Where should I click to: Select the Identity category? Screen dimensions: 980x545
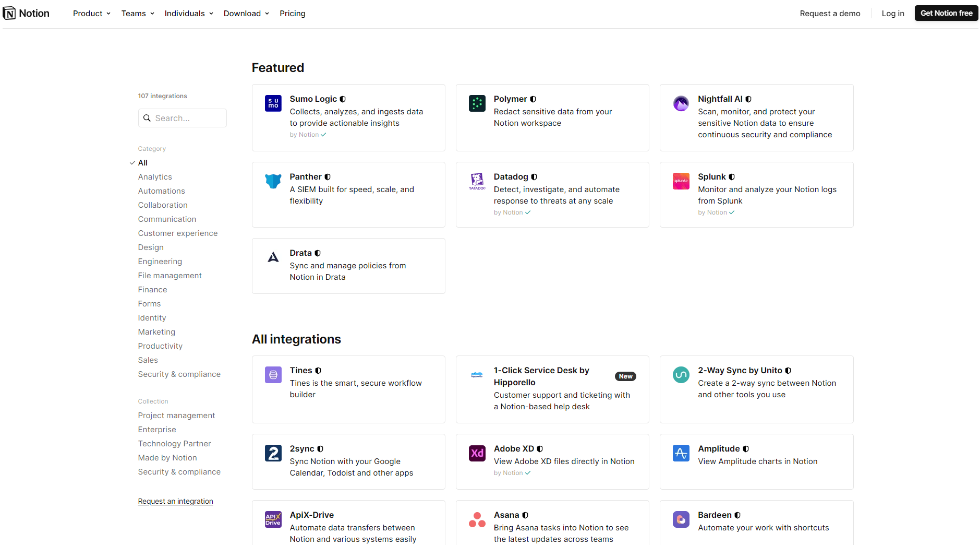click(152, 318)
